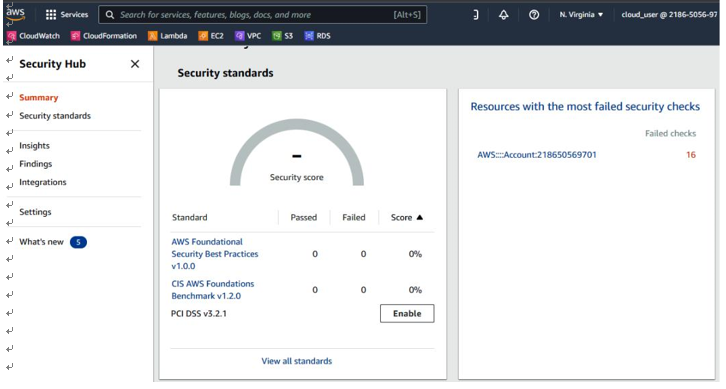Click the What's new badge showing 5
726x389 pixels.
[x=78, y=242]
